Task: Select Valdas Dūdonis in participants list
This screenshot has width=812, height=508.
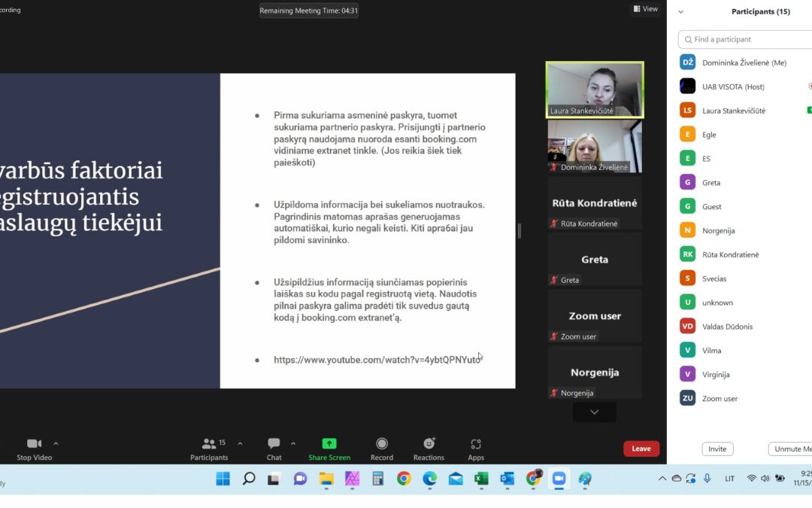Action: (x=727, y=327)
